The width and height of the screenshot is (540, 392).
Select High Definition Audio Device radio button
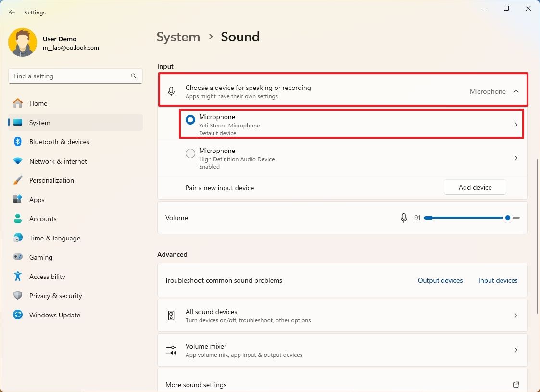click(x=190, y=153)
